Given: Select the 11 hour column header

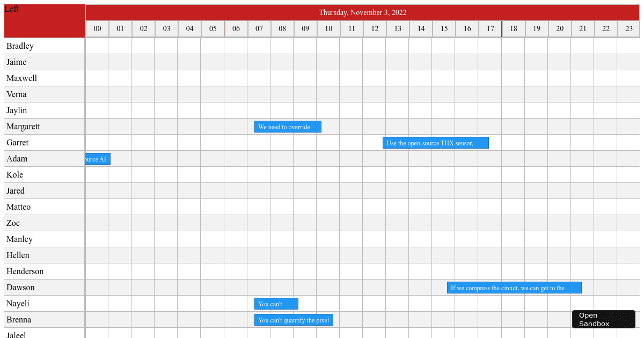Looking at the screenshot, I should pos(352,29).
